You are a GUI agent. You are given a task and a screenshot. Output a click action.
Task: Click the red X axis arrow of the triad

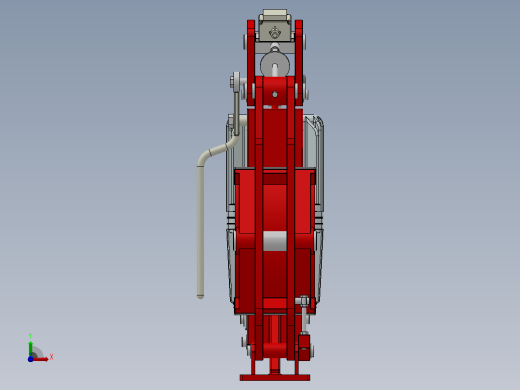pyautogui.click(x=41, y=359)
